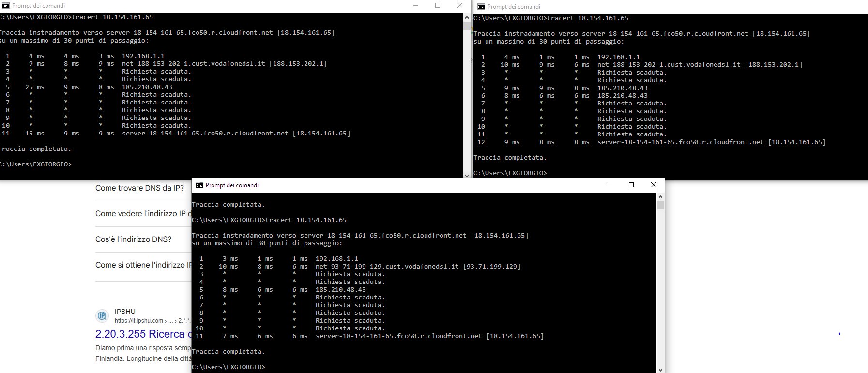Click 'Traccia instradamento verso' line in top-right window

642,34
